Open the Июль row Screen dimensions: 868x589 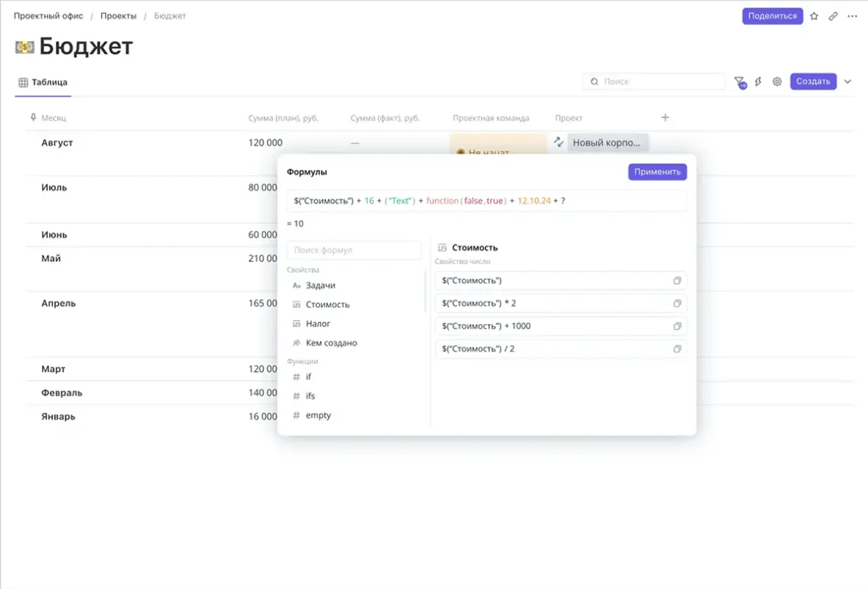[x=54, y=188]
